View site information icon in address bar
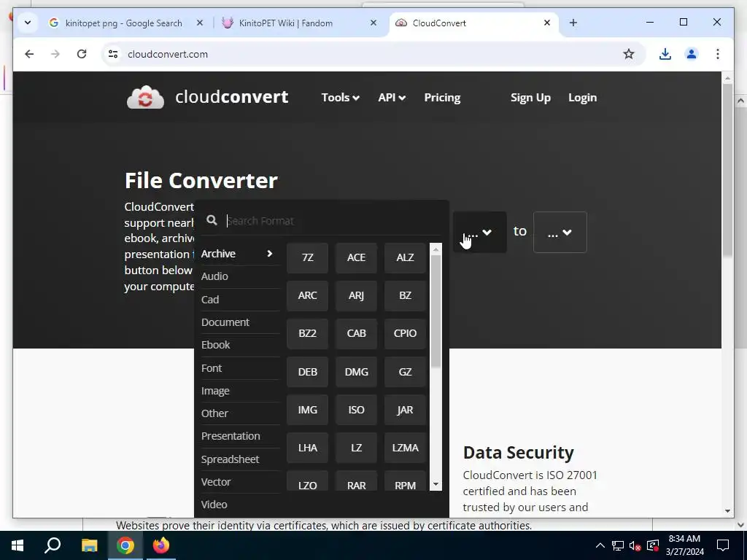 point(113,54)
